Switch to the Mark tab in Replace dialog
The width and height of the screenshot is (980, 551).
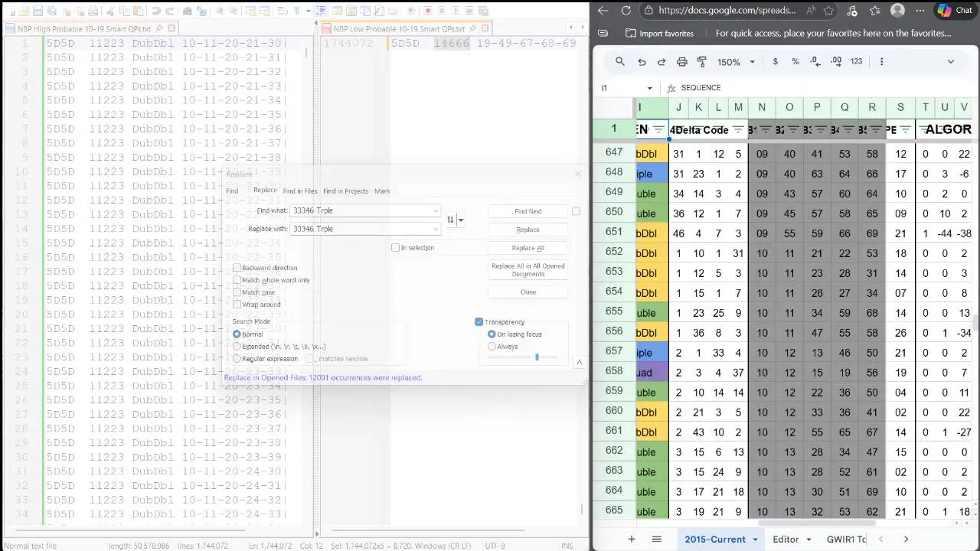tap(382, 191)
